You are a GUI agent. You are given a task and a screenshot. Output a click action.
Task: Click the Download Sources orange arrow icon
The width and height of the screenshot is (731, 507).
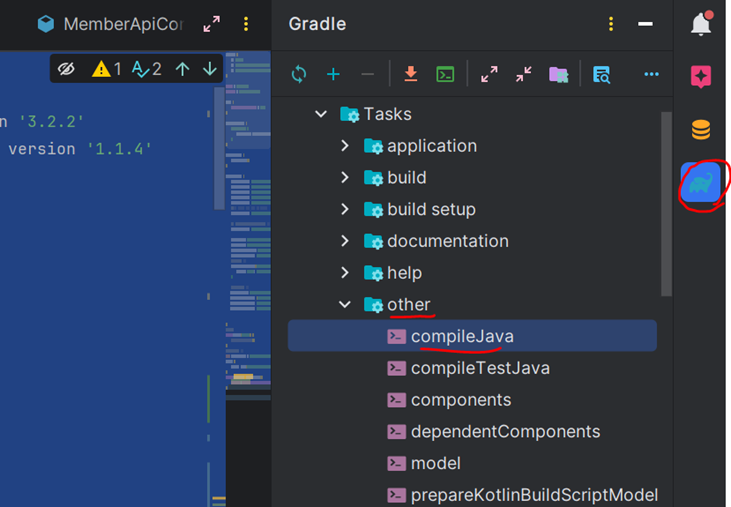pos(411,74)
